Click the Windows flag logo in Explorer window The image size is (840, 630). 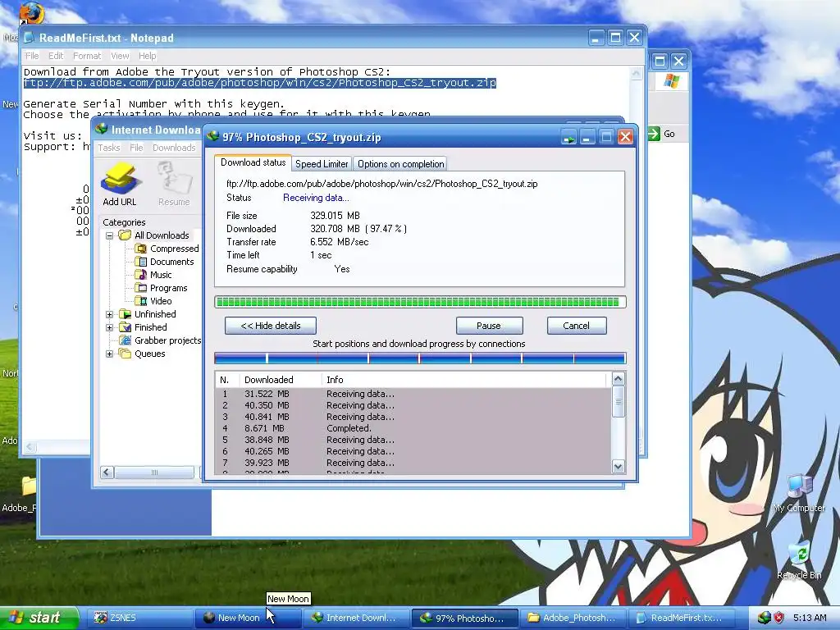click(671, 81)
